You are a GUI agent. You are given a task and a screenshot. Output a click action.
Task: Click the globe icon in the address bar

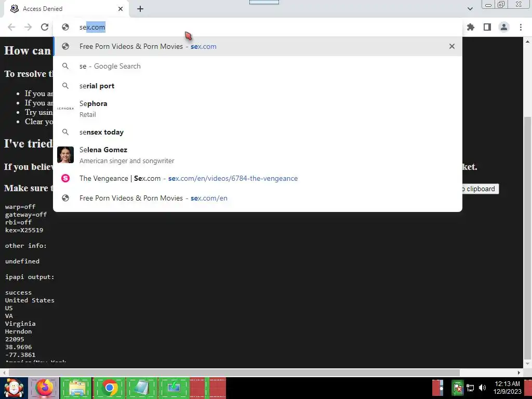coord(65,27)
